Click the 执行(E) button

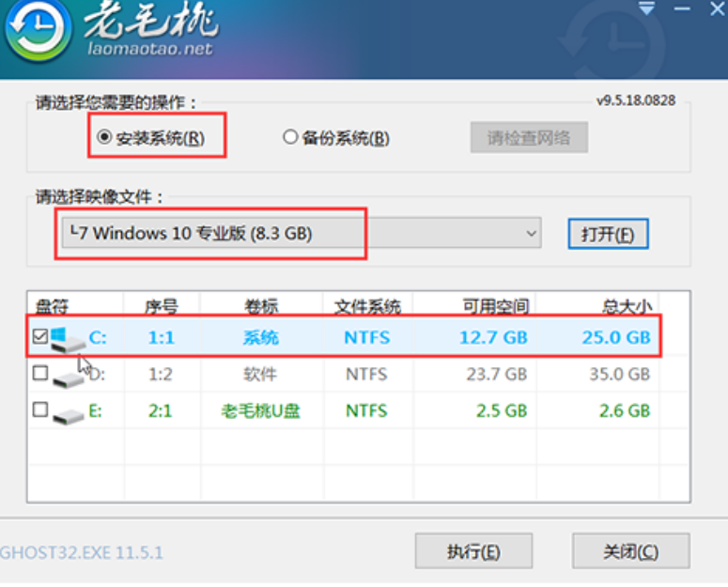tap(473, 551)
